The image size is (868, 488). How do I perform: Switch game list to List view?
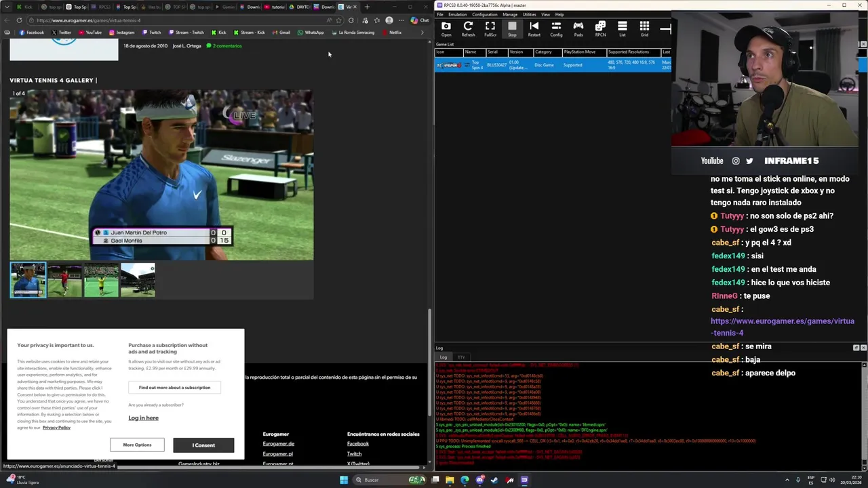pos(623,28)
